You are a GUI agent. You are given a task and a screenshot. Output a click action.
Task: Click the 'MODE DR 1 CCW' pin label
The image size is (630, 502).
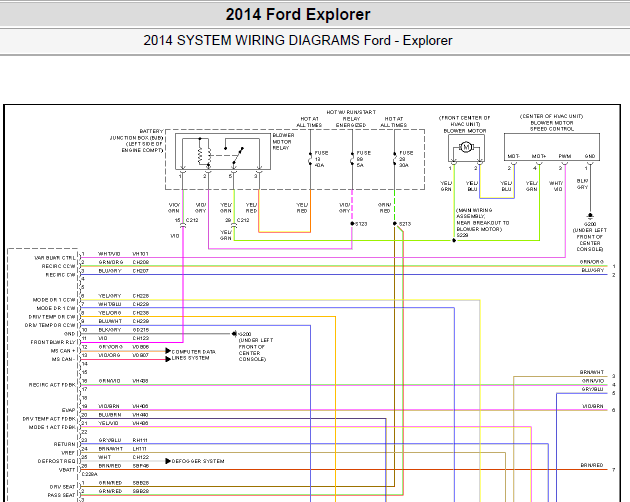(54, 300)
